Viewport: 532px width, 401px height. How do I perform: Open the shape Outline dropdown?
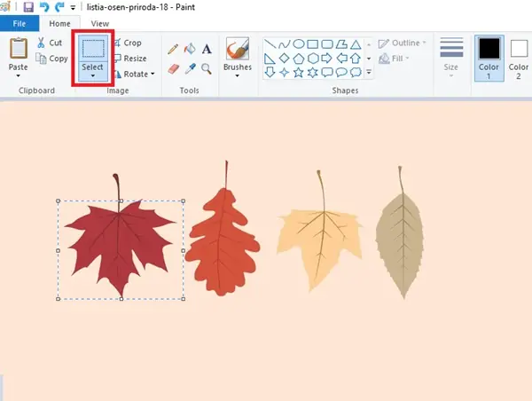pyautogui.click(x=402, y=43)
